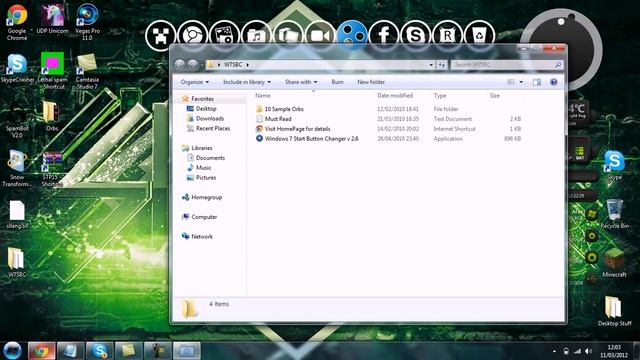Open the Orbs desktop folder

52,116
